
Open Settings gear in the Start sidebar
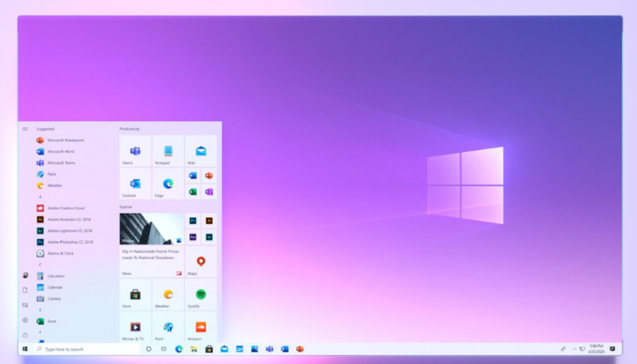25,320
